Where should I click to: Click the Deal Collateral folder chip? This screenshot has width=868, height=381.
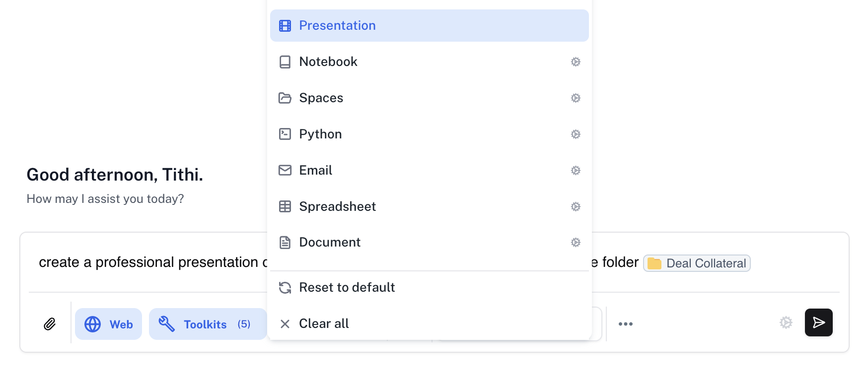(697, 263)
